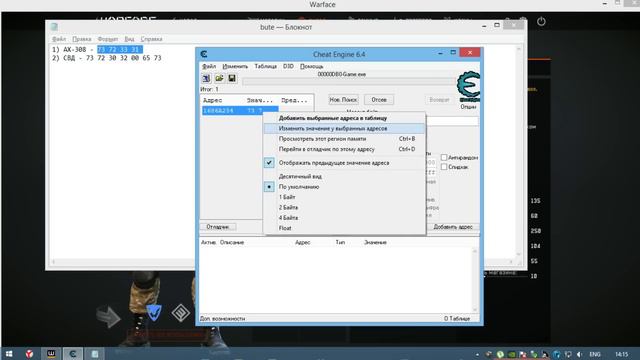Screen dimensions: 640x360
Task: Click the 'Отсев' button
Action: [x=379, y=100]
